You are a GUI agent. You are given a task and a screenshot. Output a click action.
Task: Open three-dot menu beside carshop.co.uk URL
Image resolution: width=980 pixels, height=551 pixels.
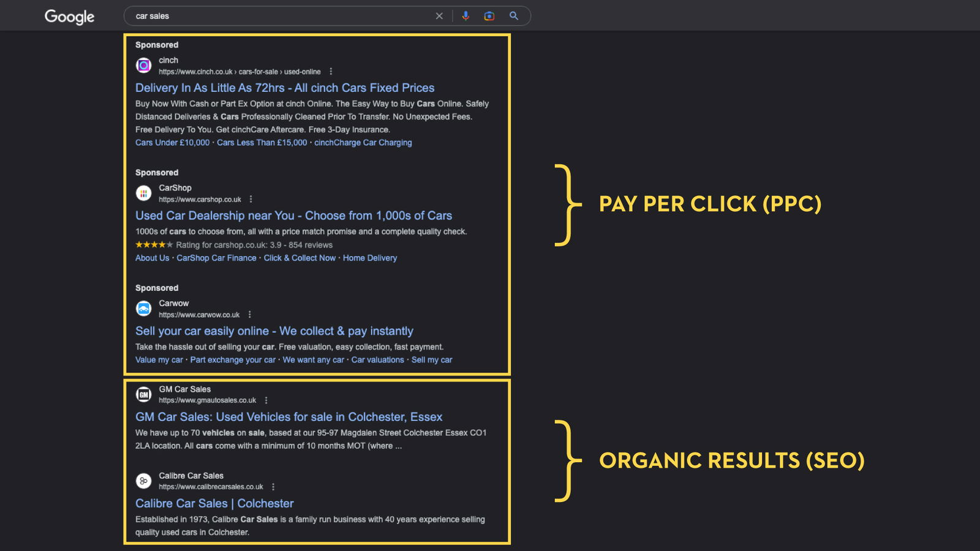coord(251,200)
